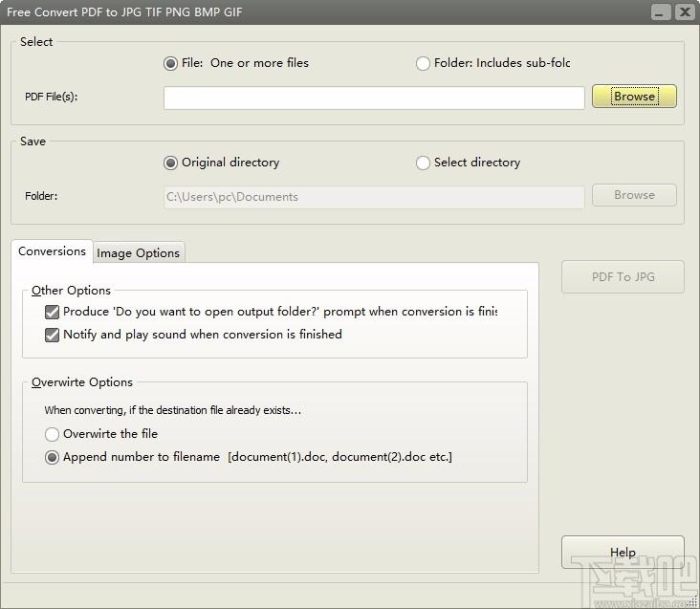The width and height of the screenshot is (700, 609).
Task: Minimize the converter window
Action: coord(660,12)
